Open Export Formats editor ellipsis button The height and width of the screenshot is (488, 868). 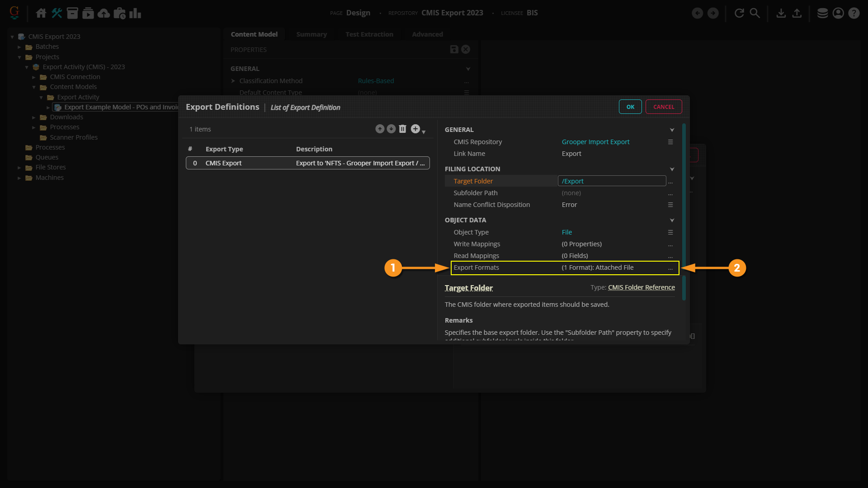pyautogui.click(x=670, y=268)
